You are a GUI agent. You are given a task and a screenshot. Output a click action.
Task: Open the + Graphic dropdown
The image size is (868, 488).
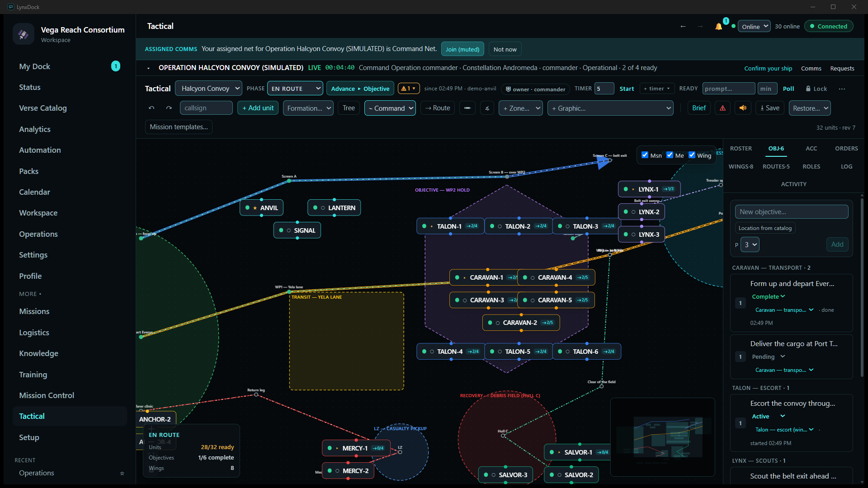610,108
